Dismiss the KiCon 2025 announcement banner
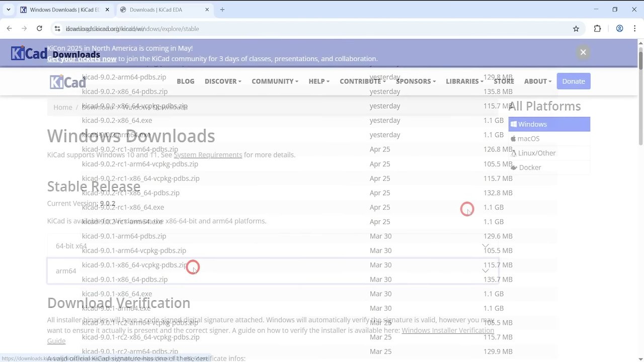 (x=583, y=52)
